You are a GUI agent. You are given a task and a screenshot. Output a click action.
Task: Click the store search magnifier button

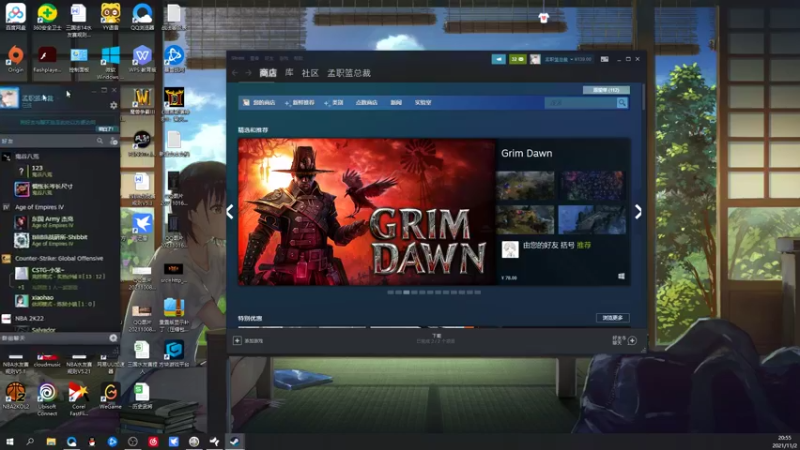tap(622, 103)
